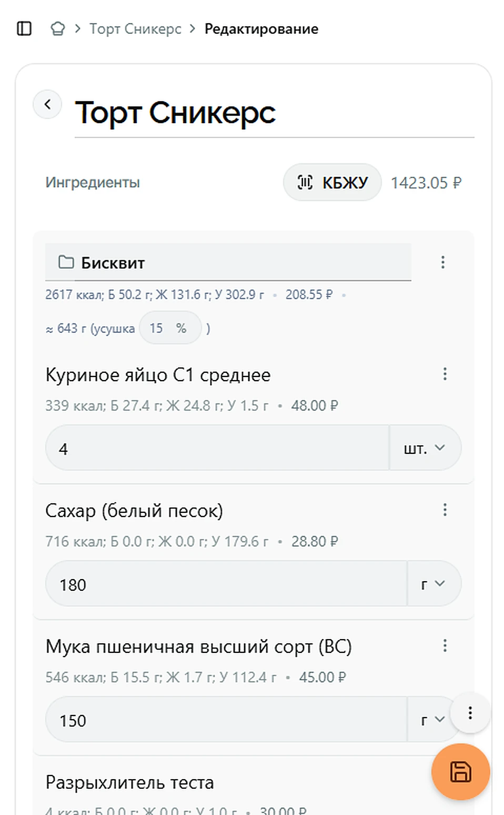Click the ≈ 643 г weight text
This screenshot has height=815, width=504.
coord(66,329)
